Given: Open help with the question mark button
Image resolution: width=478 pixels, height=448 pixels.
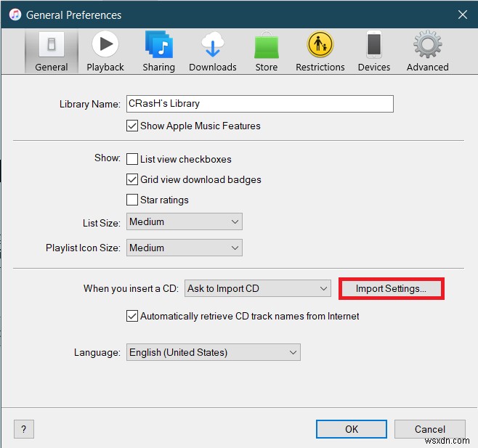Looking at the screenshot, I should pos(24,429).
